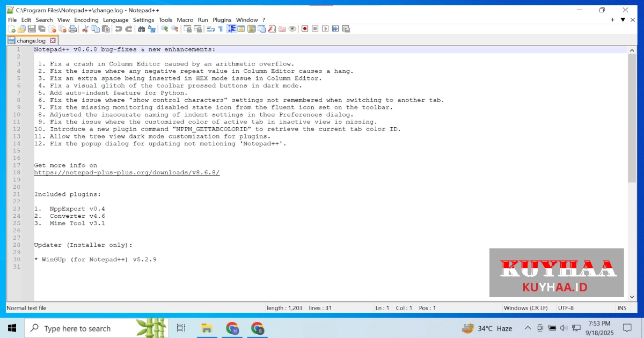Click the Cut scissors icon
Image resolution: width=644 pixels, height=338 pixels.
[85, 29]
